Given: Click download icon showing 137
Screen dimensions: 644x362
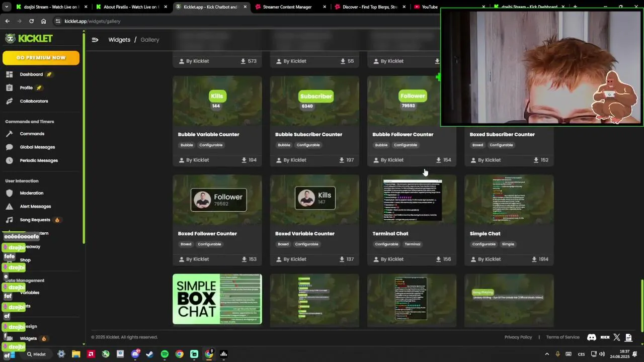Looking at the screenshot, I should point(342,259).
